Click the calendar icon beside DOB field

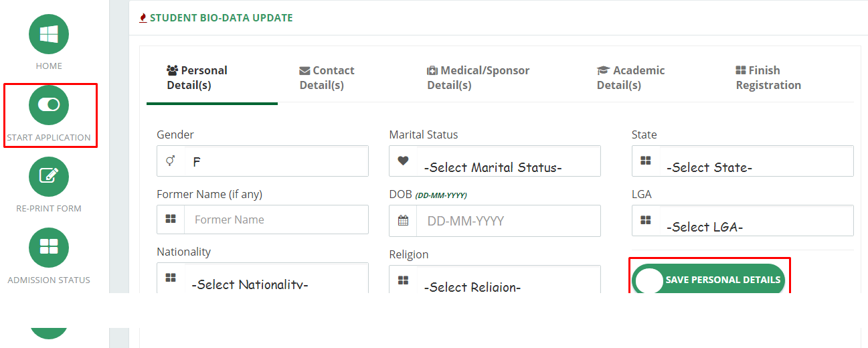[403, 220]
